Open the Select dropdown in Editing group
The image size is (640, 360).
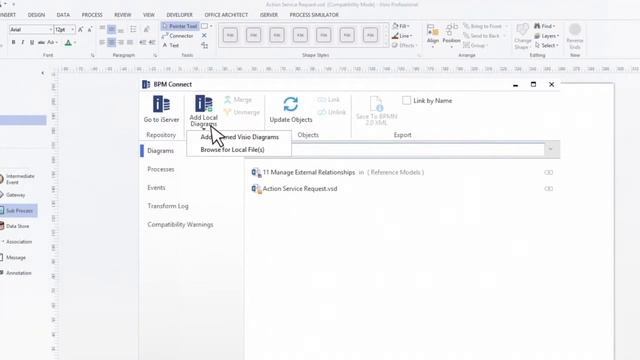[546, 45]
